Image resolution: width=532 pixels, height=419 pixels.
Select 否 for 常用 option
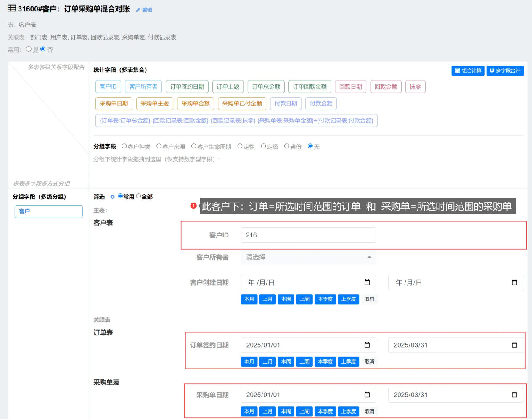(42, 49)
